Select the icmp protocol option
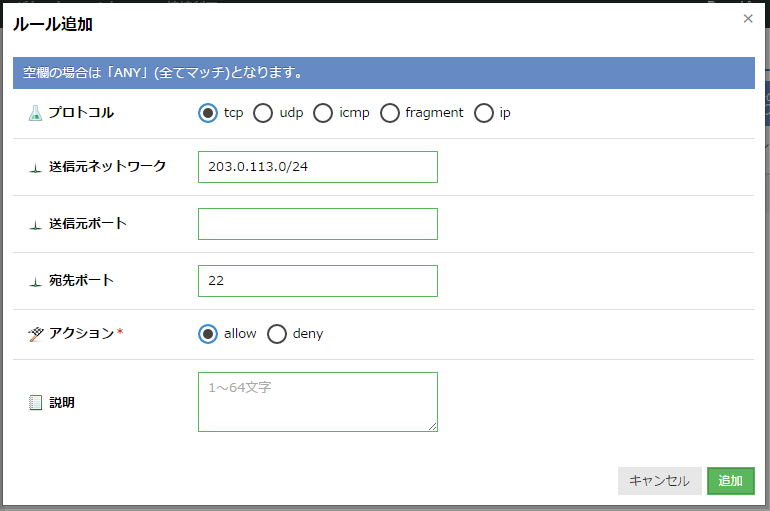This screenshot has width=770, height=511. point(323,113)
